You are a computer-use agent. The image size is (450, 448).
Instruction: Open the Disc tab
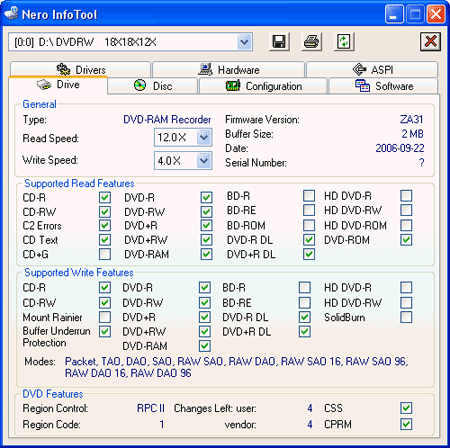tap(153, 86)
